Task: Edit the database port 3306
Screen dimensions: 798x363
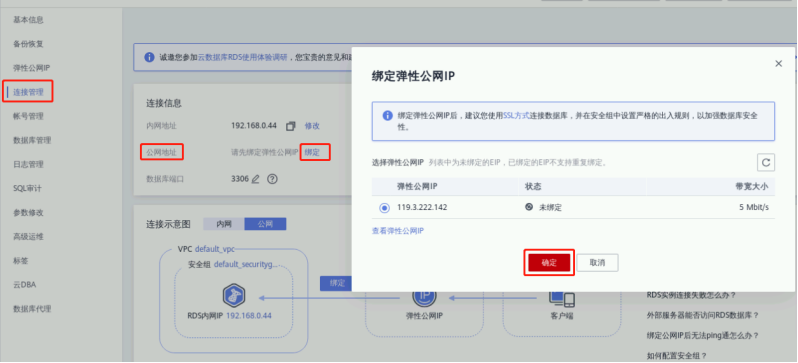Action: click(x=255, y=179)
